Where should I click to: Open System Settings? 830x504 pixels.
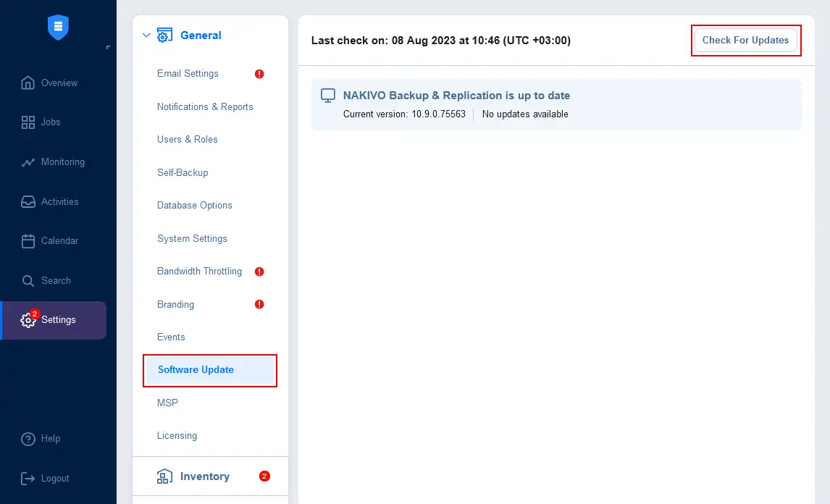click(192, 239)
